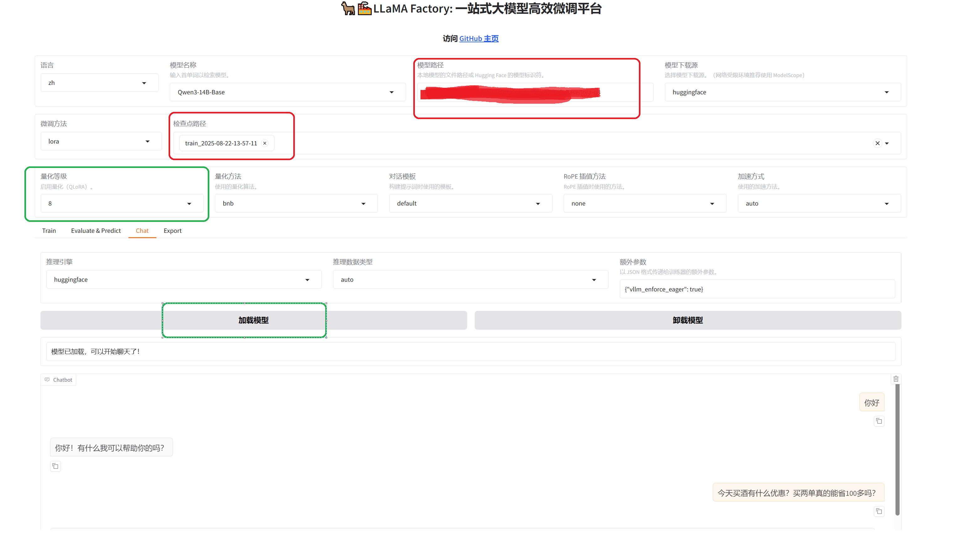Open the RoPE interpolation method dropdown
The height and width of the screenshot is (560, 961).
click(645, 203)
